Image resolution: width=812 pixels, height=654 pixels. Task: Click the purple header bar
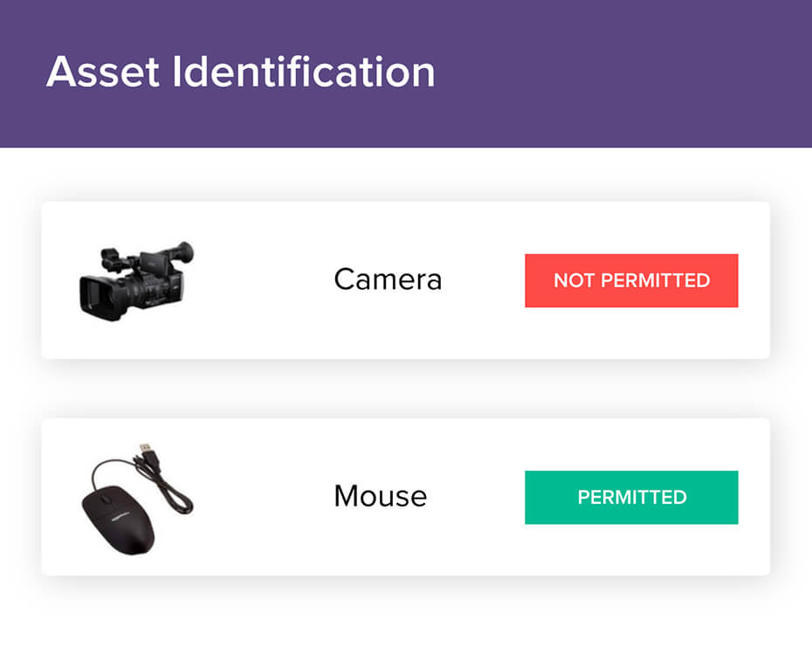(x=611, y=73)
